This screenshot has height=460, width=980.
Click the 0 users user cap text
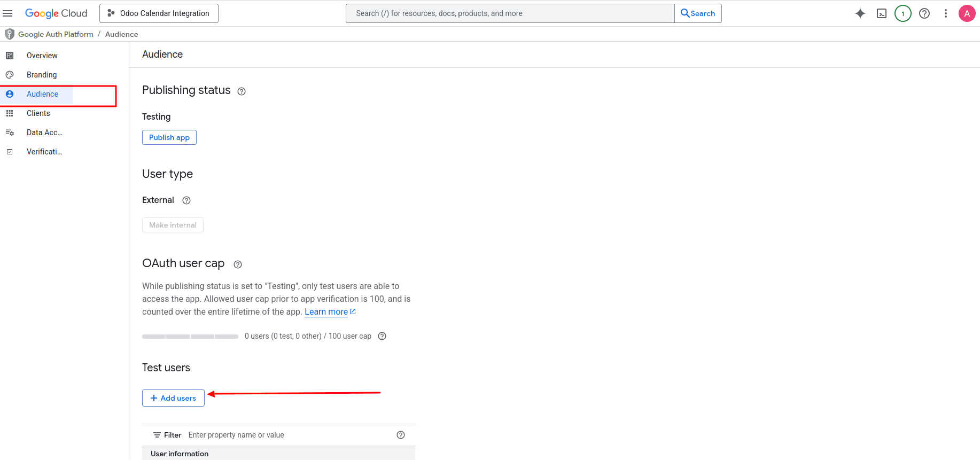pyautogui.click(x=308, y=336)
